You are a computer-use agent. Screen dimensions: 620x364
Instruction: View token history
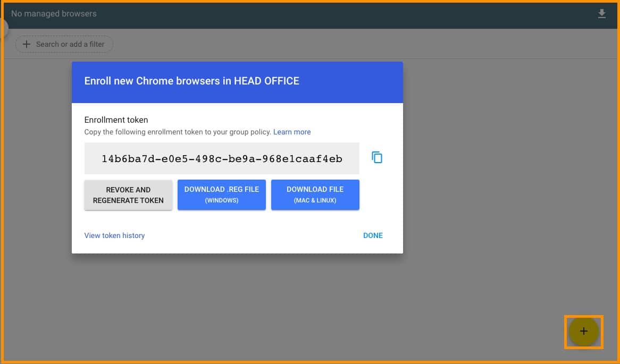[114, 235]
